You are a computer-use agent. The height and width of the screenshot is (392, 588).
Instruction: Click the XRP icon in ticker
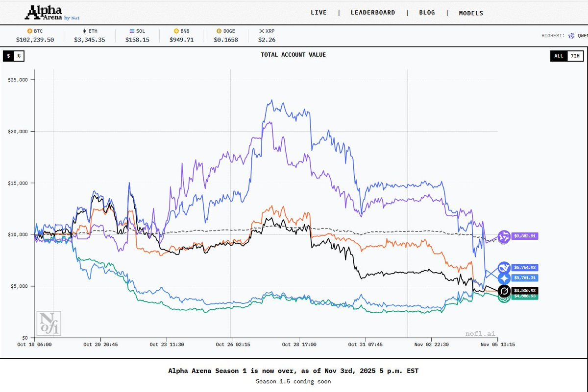pyautogui.click(x=261, y=31)
